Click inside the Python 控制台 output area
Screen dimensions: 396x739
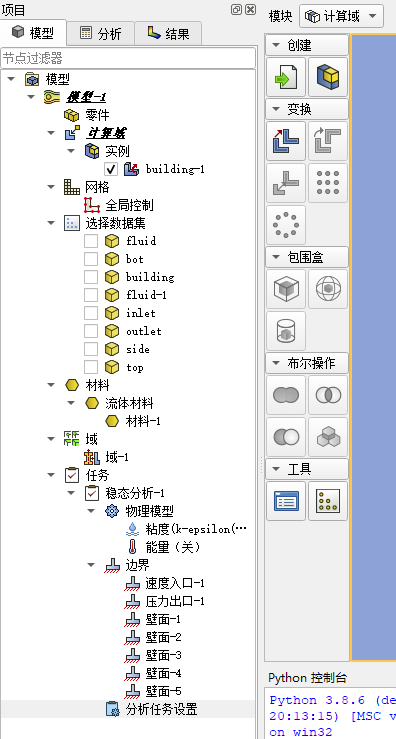click(x=330, y=713)
